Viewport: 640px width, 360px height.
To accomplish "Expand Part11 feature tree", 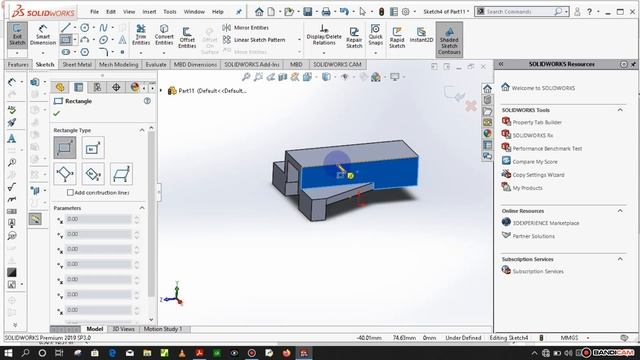I will click(x=161, y=91).
